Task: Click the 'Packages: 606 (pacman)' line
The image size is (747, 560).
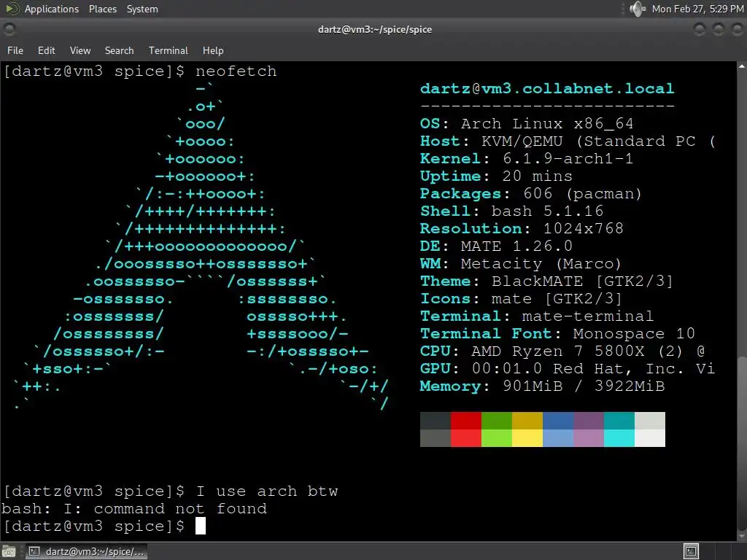Action: pos(531,194)
